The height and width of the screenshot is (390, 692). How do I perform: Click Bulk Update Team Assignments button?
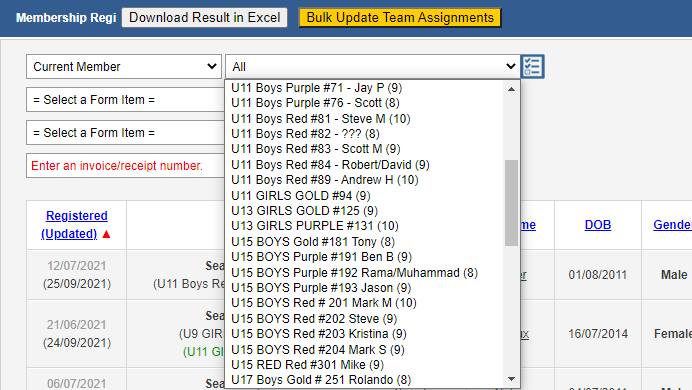pos(400,18)
